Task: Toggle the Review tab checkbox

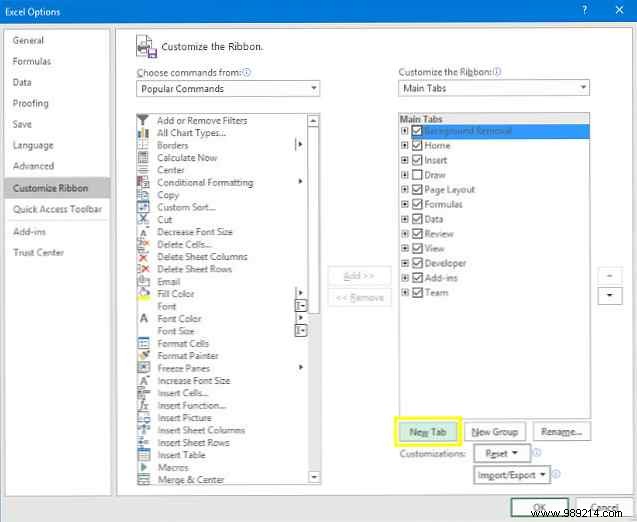Action: pyautogui.click(x=417, y=234)
